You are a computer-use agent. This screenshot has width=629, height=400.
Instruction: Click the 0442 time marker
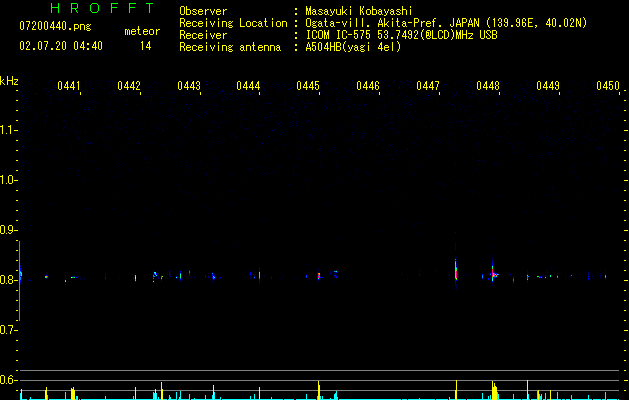[x=129, y=85]
